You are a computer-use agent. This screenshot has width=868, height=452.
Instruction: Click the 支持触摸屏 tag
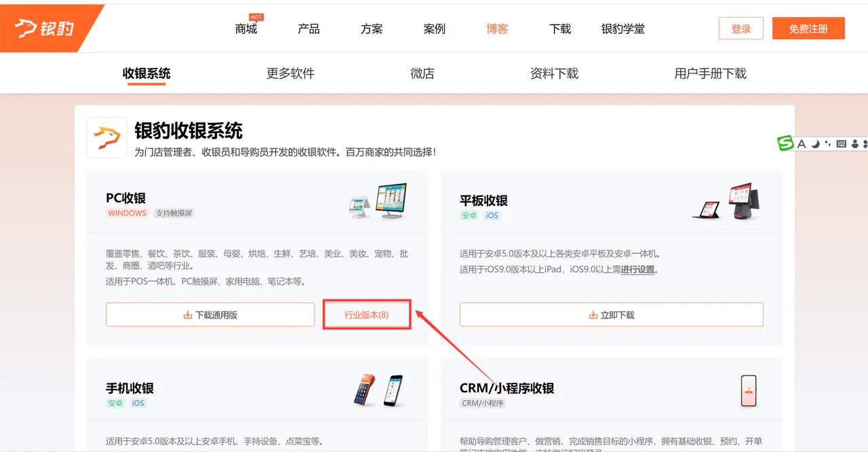tap(174, 213)
